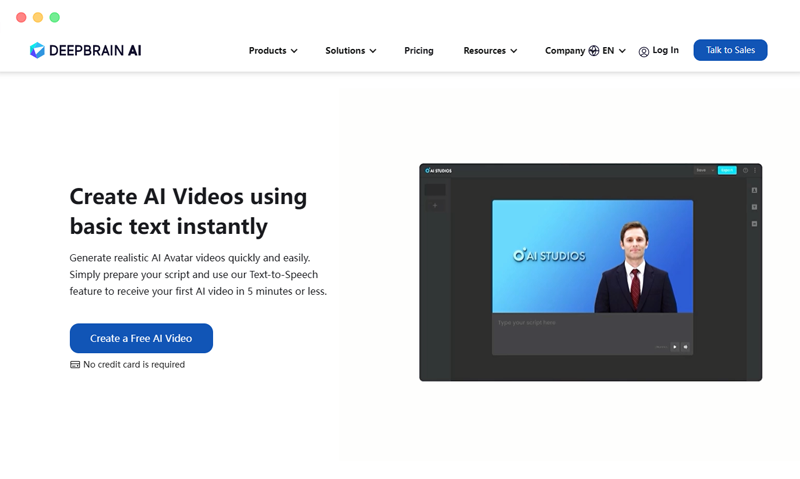Expand the Solutions menu

click(x=351, y=51)
